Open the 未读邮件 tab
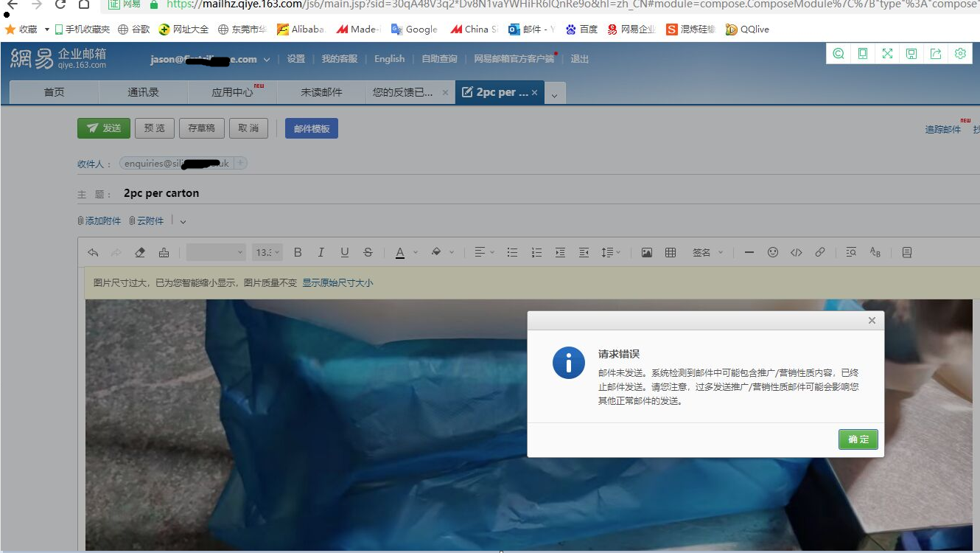 (321, 92)
